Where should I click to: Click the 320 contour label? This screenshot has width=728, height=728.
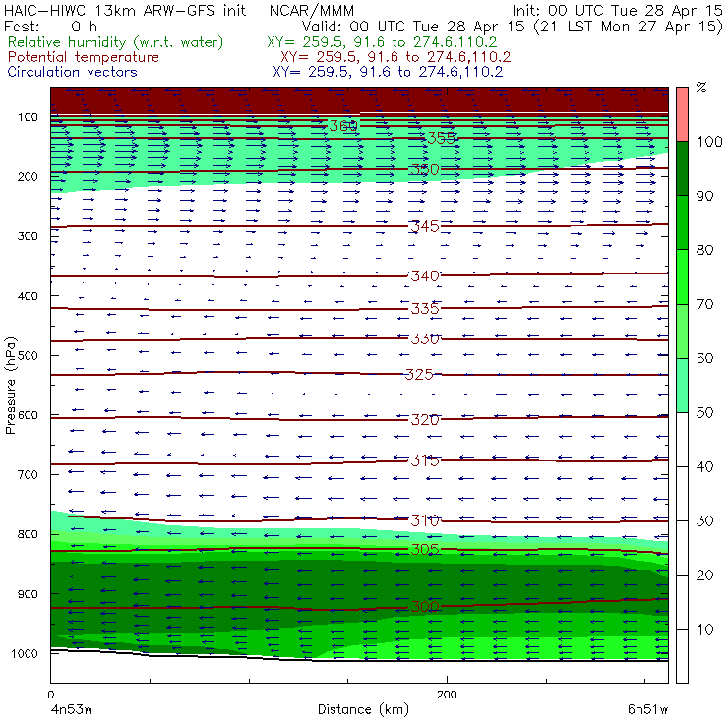(425, 420)
